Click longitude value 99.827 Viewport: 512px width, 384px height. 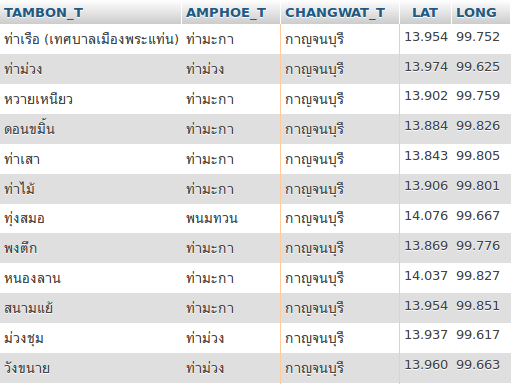pyautogui.click(x=478, y=276)
